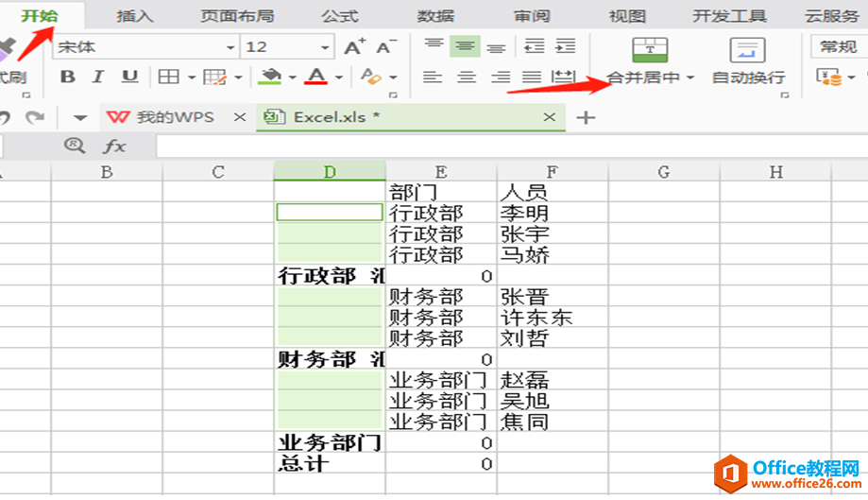The image size is (868, 500).
Task: Click the draw border table icon
Action: (x=214, y=77)
